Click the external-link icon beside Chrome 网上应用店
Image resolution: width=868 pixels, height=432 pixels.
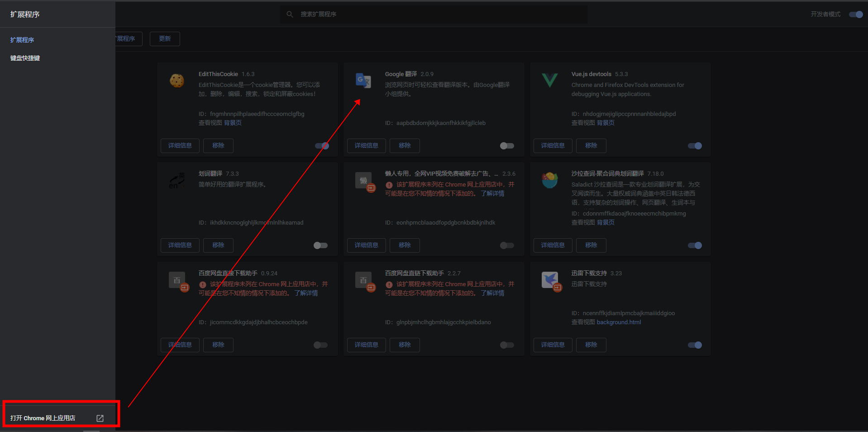[100, 418]
